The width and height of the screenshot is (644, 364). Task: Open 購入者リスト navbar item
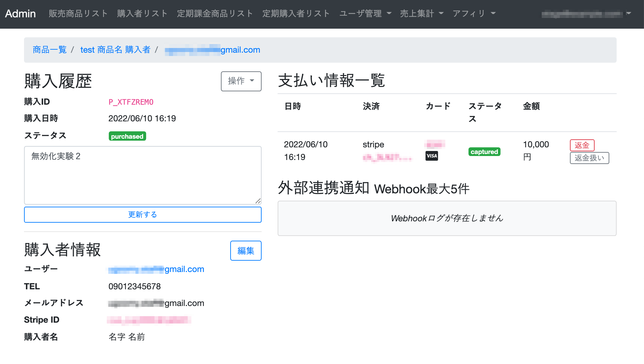click(x=142, y=14)
